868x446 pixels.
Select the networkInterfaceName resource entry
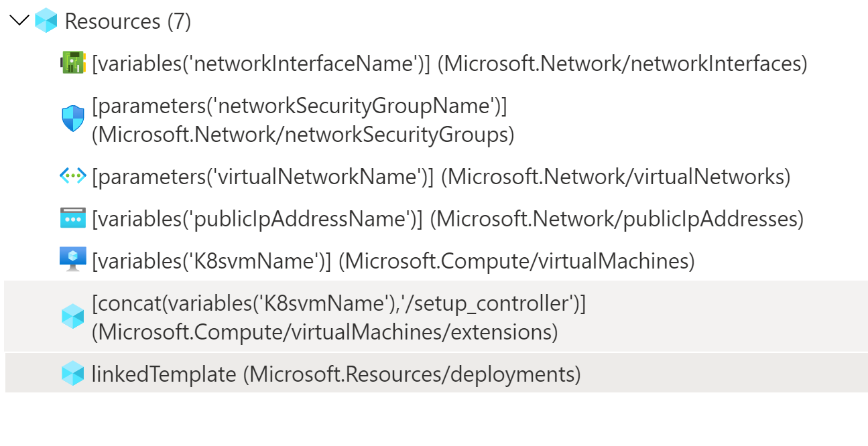[335, 64]
